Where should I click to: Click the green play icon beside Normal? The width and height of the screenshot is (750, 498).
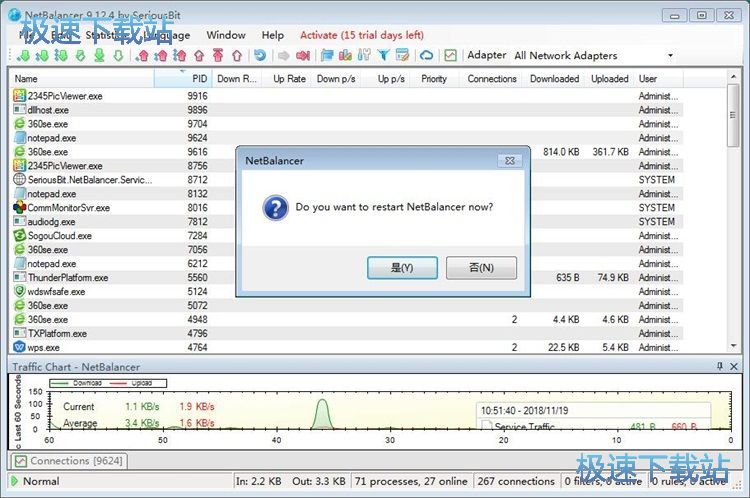[14, 481]
